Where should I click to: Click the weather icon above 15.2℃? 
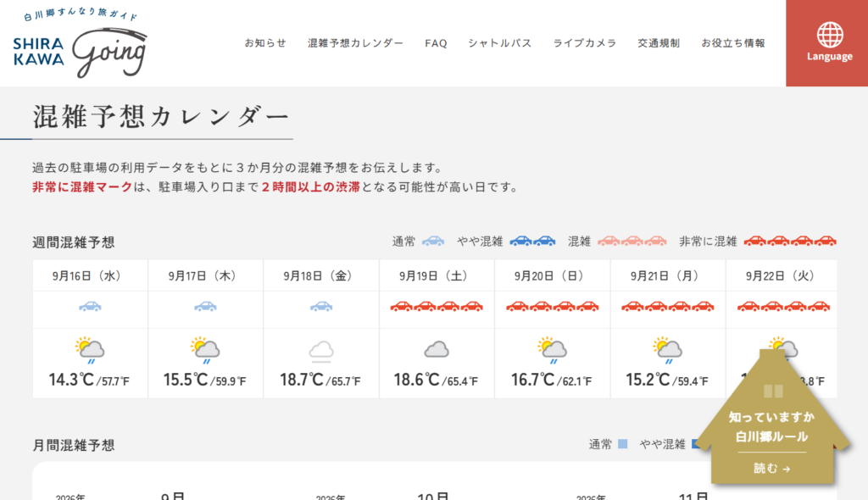click(x=667, y=350)
